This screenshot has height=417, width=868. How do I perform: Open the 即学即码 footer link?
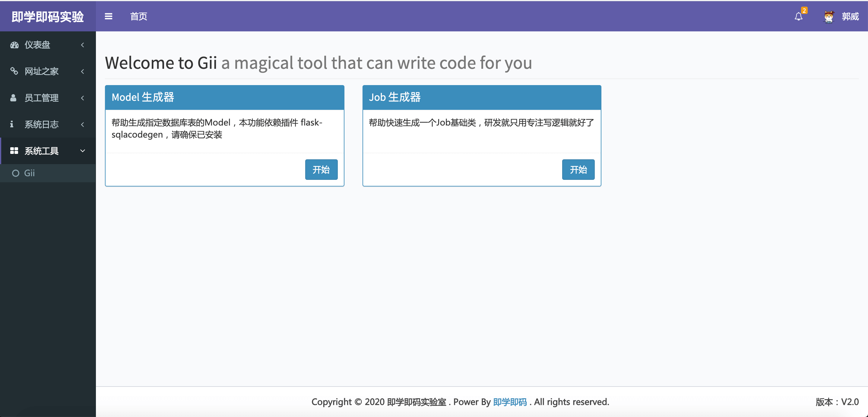coord(510,402)
